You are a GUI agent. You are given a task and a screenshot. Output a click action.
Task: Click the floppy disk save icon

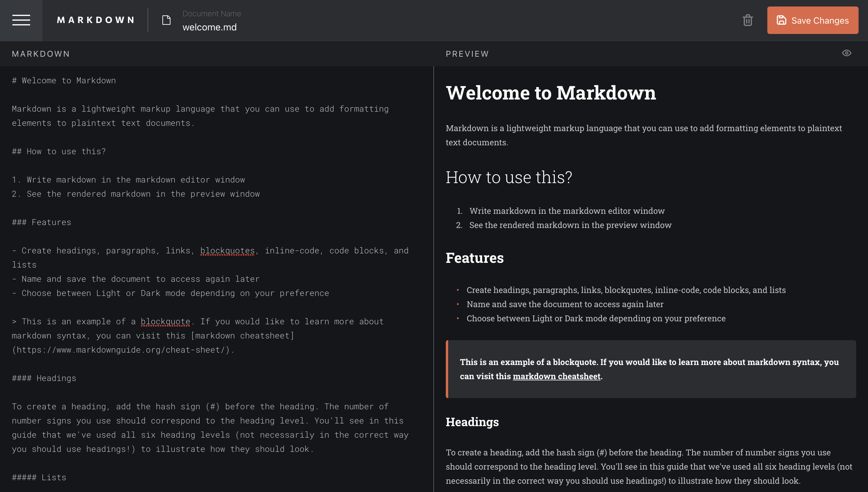781,20
